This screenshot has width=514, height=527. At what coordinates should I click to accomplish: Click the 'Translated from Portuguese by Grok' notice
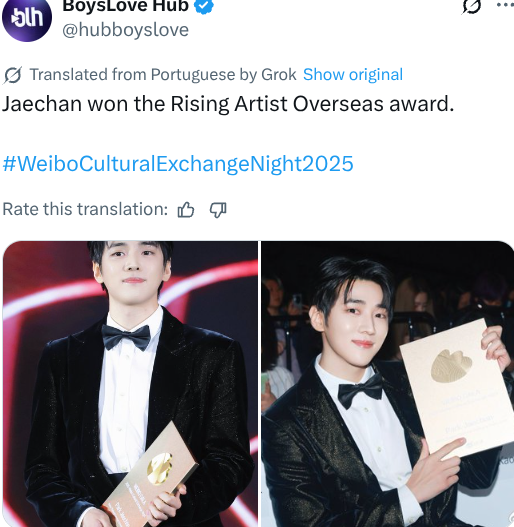(x=163, y=74)
